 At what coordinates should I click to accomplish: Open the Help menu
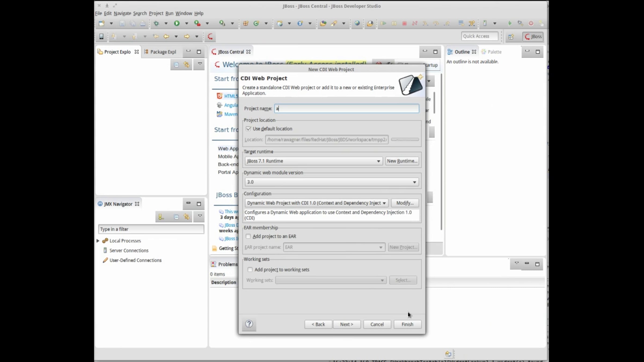coord(199,13)
